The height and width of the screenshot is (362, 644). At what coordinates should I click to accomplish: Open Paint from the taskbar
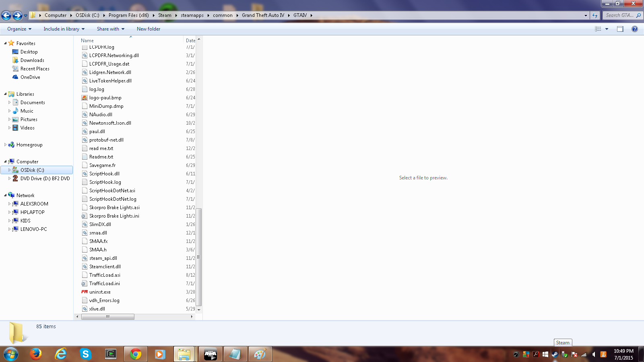click(x=260, y=354)
